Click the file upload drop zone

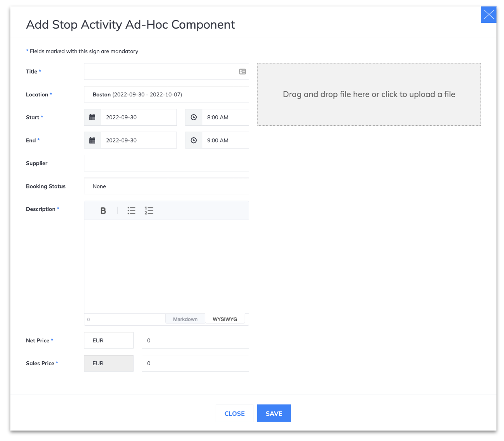[369, 94]
